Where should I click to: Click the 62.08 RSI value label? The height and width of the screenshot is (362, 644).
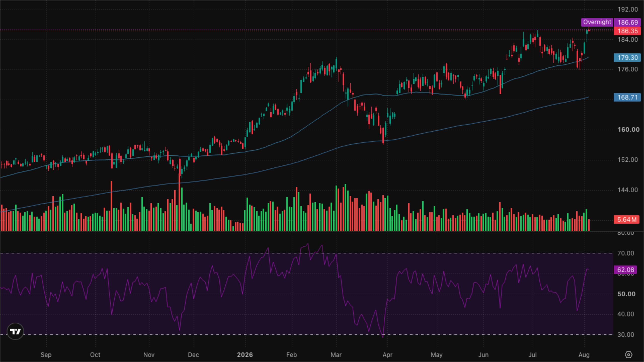pyautogui.click(x=625, y=270)
